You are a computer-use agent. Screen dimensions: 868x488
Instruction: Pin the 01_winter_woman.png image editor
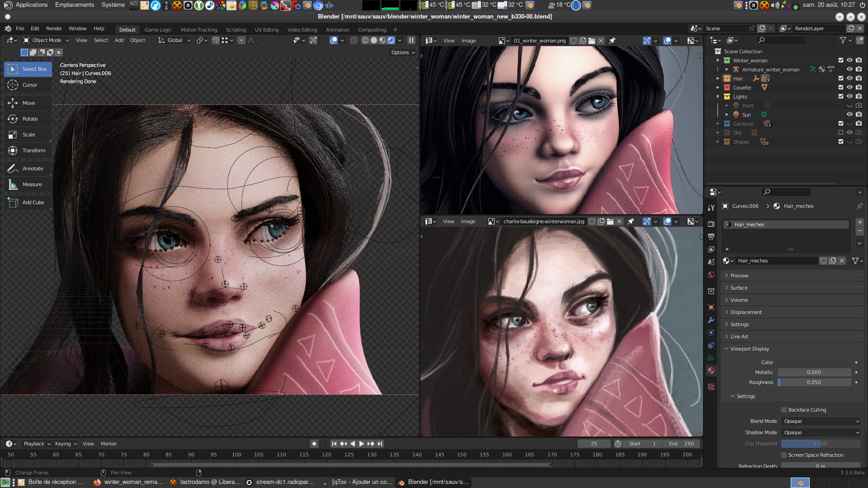[612, 41]
